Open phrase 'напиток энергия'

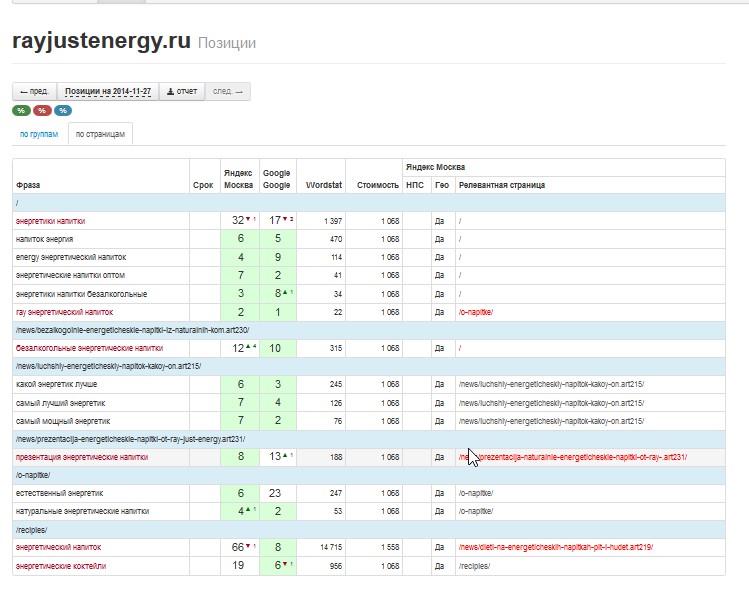44,239
